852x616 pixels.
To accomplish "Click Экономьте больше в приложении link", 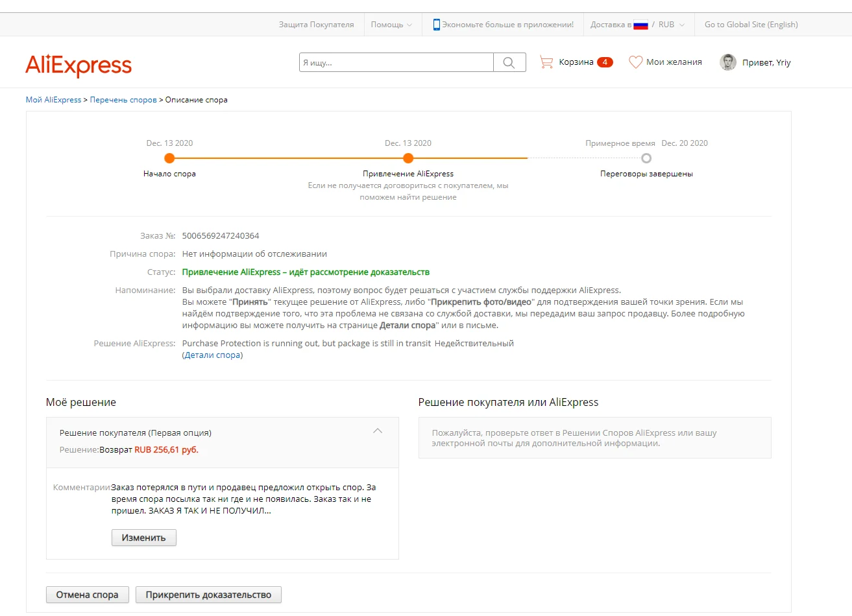I will pos(507,25).
